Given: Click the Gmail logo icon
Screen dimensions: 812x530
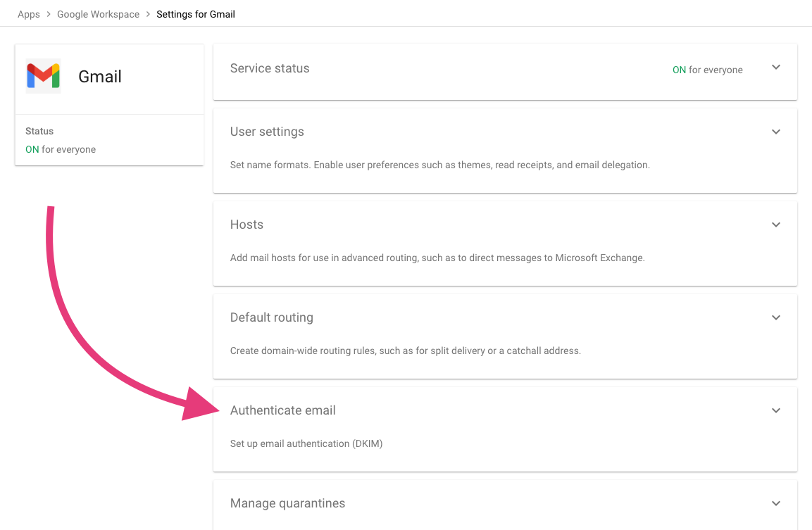Looking at the screenshot, I should [43, 76].
